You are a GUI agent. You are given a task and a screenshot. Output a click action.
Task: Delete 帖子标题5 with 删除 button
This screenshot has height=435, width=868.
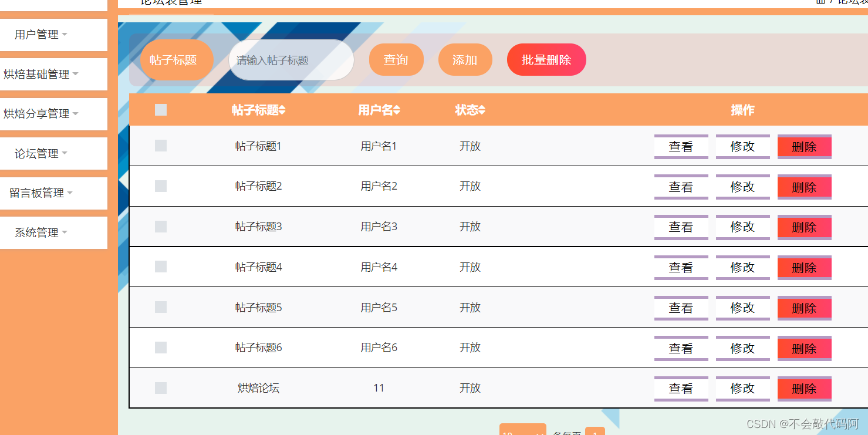click(x=805, y=308)
